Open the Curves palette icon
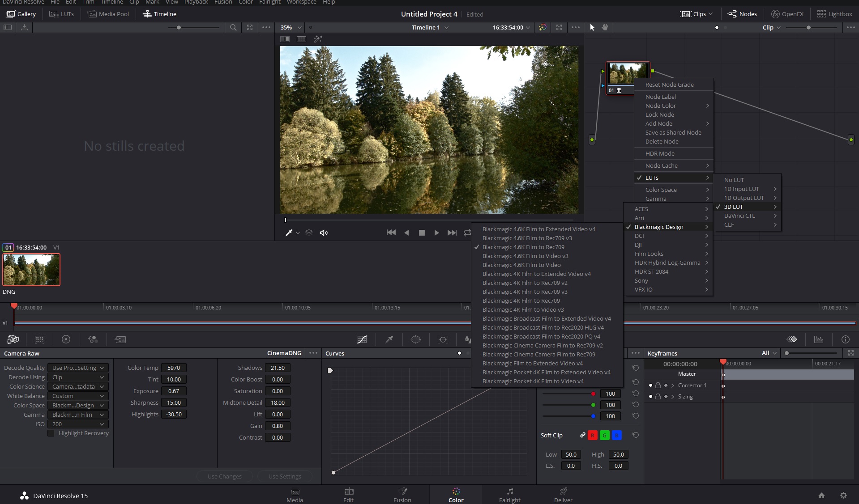The width and height of the screenshot is (859, 504). coord(362,339)
